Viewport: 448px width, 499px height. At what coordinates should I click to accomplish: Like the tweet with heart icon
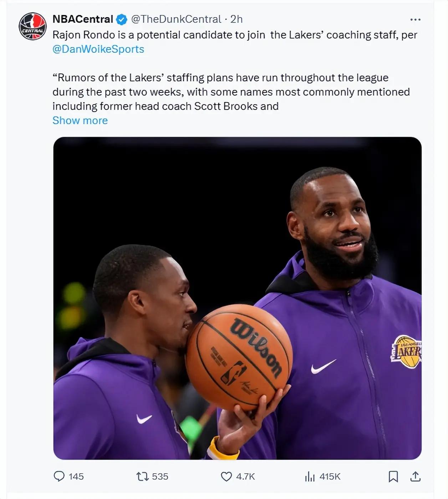coord(226,476)
